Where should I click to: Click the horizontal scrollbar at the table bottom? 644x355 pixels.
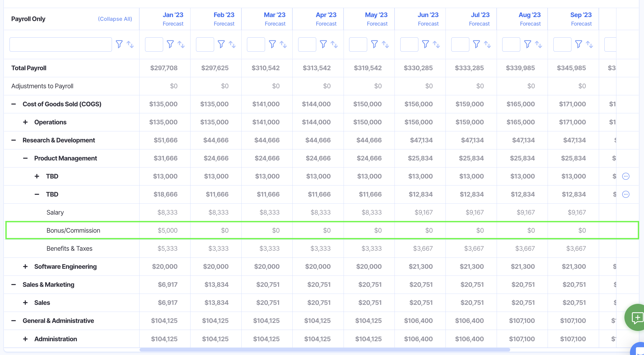(325, 349)
